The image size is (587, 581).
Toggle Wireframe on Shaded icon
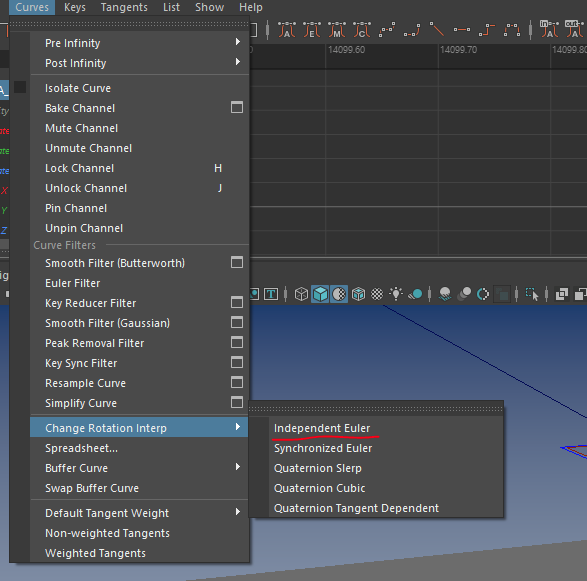point(359,294)
